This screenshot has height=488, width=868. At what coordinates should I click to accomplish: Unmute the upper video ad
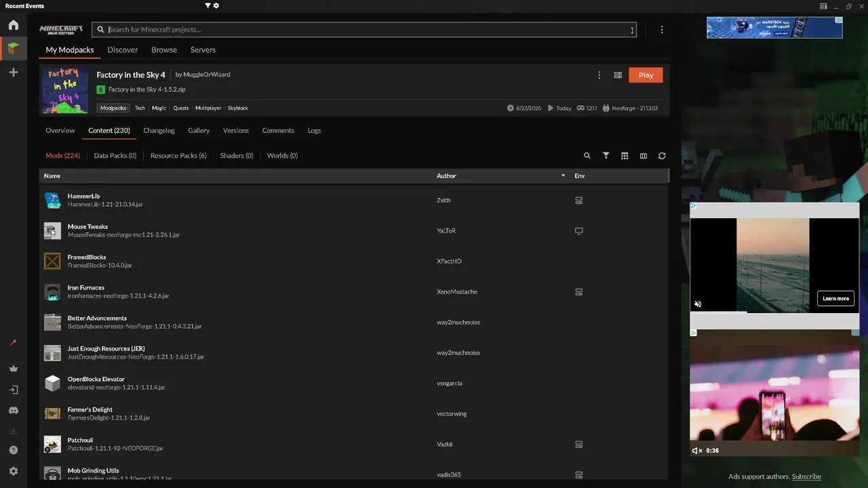tap(698, 304)
